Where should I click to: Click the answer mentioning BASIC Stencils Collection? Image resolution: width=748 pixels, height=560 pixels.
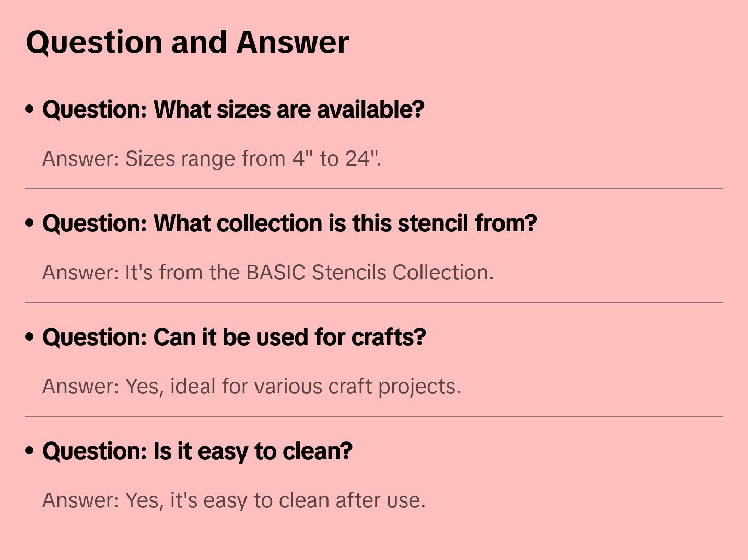click(x=267, y=273)
